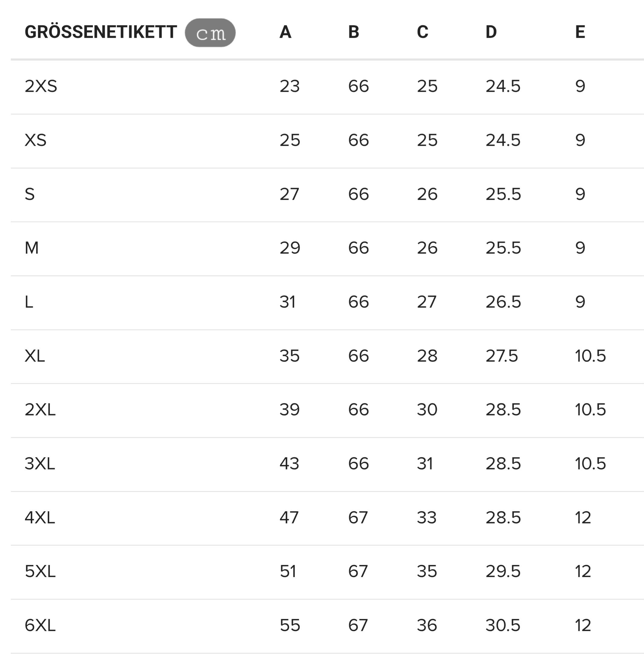Screen dimensions: 644x654
Task: Click the 30.5 value in 6XL row
Action: point(503,625)
